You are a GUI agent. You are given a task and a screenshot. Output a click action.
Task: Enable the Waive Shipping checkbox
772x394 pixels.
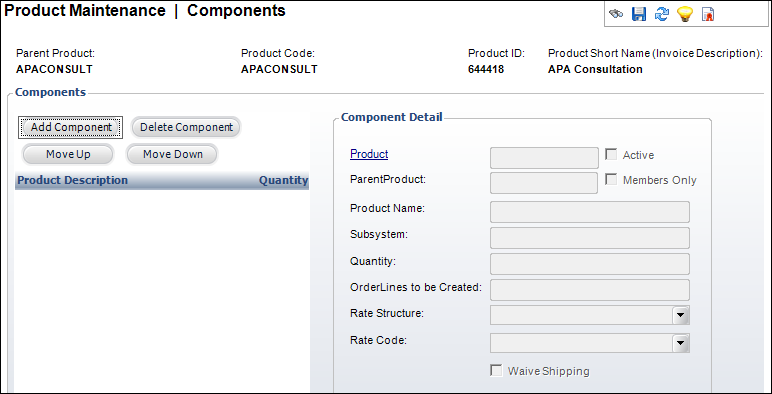coord(496,370)
